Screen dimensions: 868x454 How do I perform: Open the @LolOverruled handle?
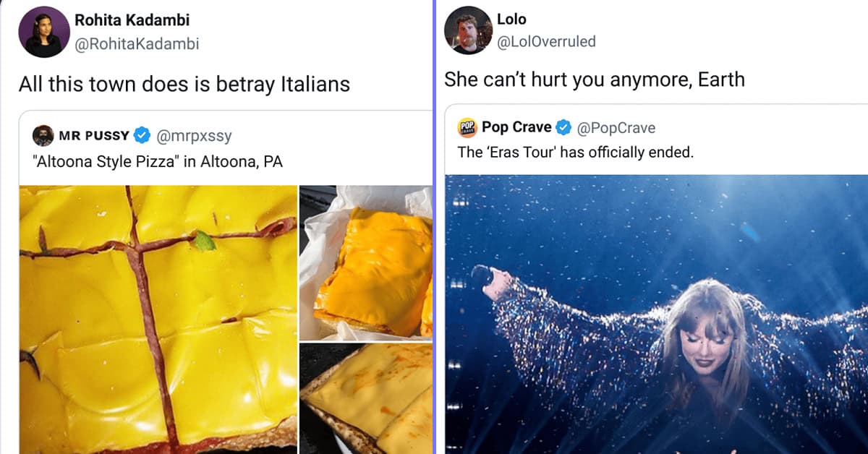point(546,41)
